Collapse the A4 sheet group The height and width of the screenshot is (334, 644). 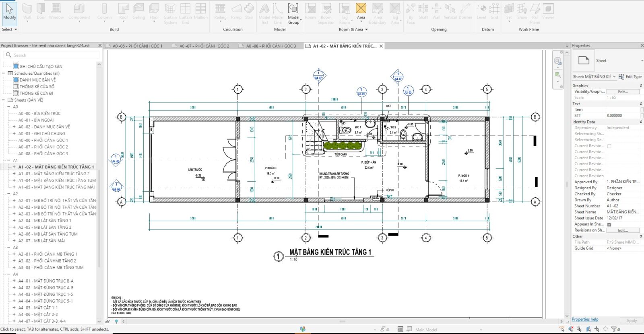(9, 274)
